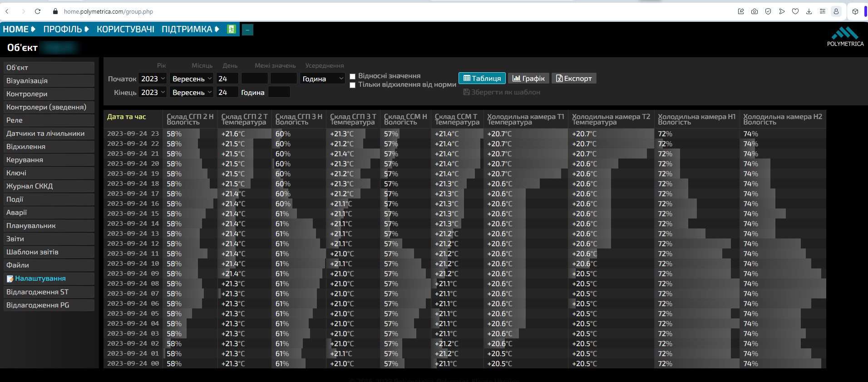
Task: Click the second Межі значень input
Action: click(284, 79)
